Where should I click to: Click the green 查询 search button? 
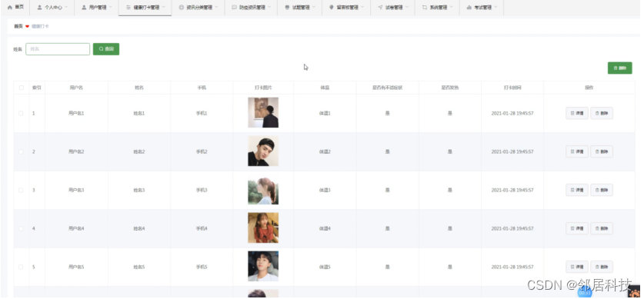click(106, 48)
